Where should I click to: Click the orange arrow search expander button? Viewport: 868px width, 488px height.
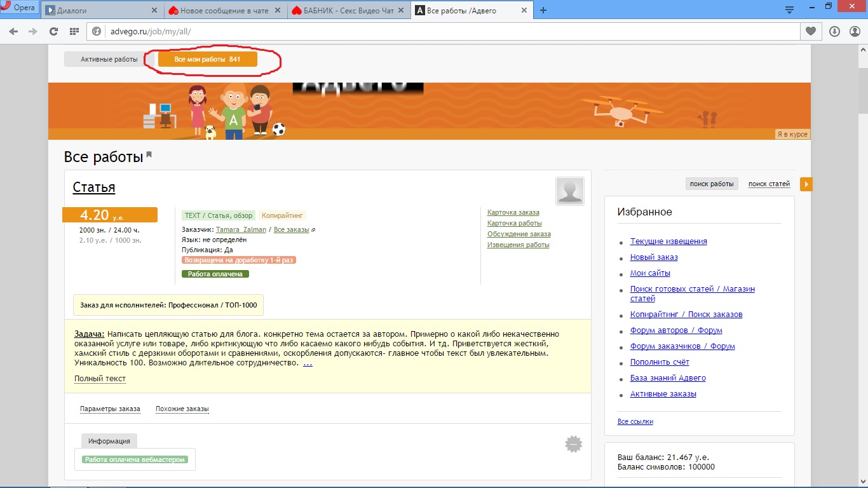click(806, 184)
